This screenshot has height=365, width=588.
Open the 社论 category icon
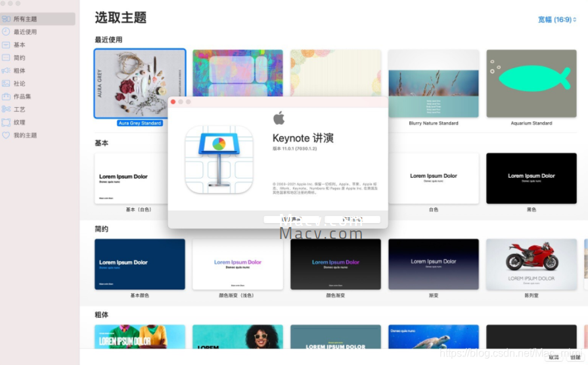(x=6, y=83)
